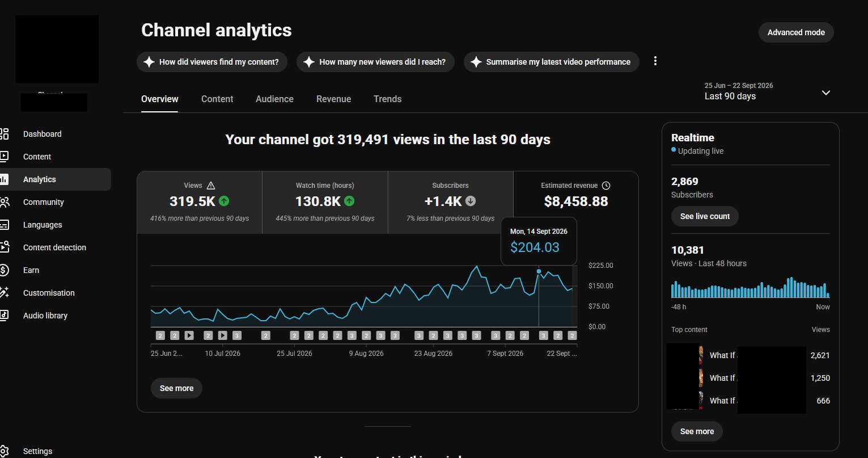Click the Content detection icon
This screenshot has width=868, height=458.
tap(4, 247)
